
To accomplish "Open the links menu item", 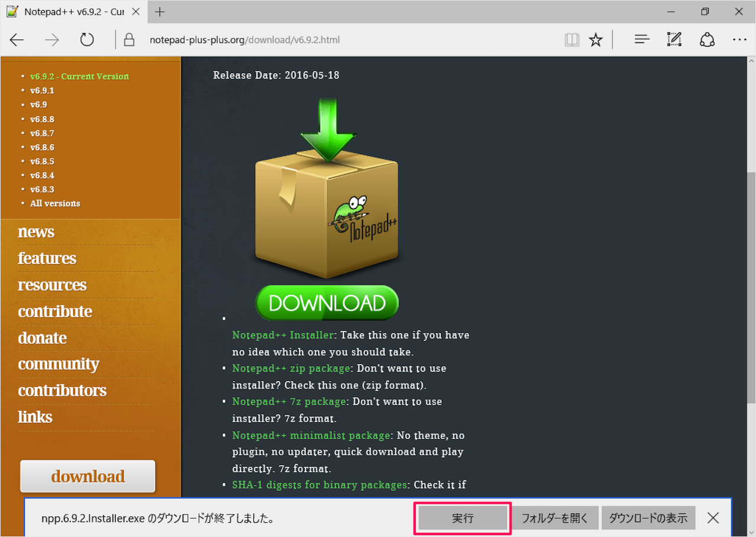I will pos(35,417).
